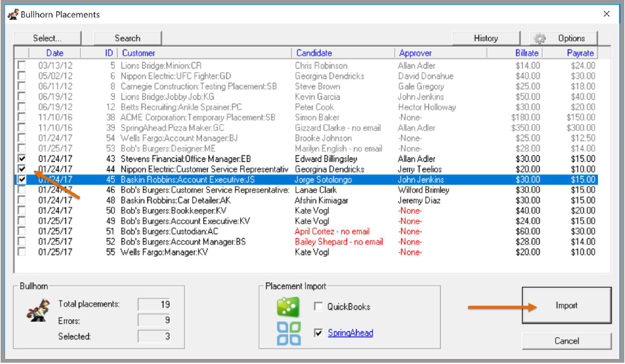The height and width of the screenshot is (364, 625).
Task: Click the Bullhorn bull mascot icon
Action: (x=38, y=310)
